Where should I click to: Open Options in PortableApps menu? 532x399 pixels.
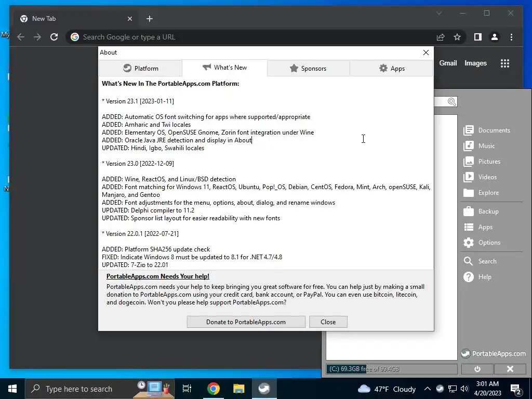pyautogui.click(x=482, y=243)
